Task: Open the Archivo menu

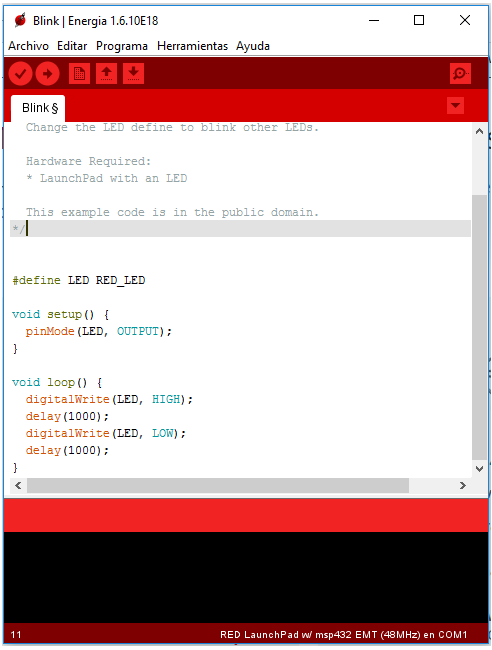Action: pyautogui.click(x=28, y=46)
